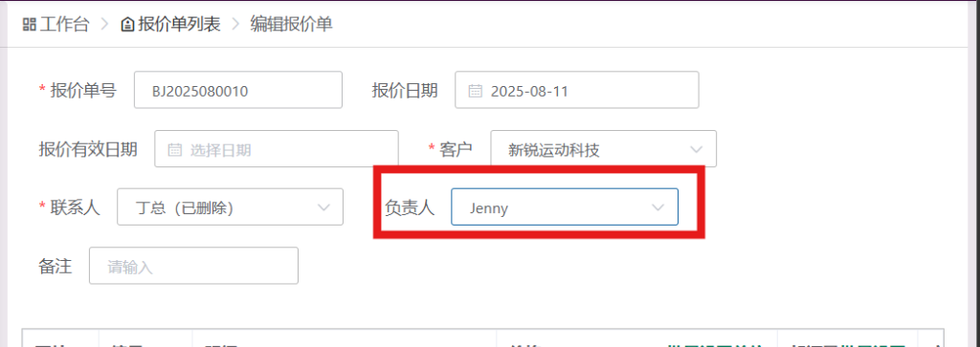Image resolution: width=980 pixels, height=347 pixels.
Task: Click the 报价日期 label
Action: pos(405,91)
